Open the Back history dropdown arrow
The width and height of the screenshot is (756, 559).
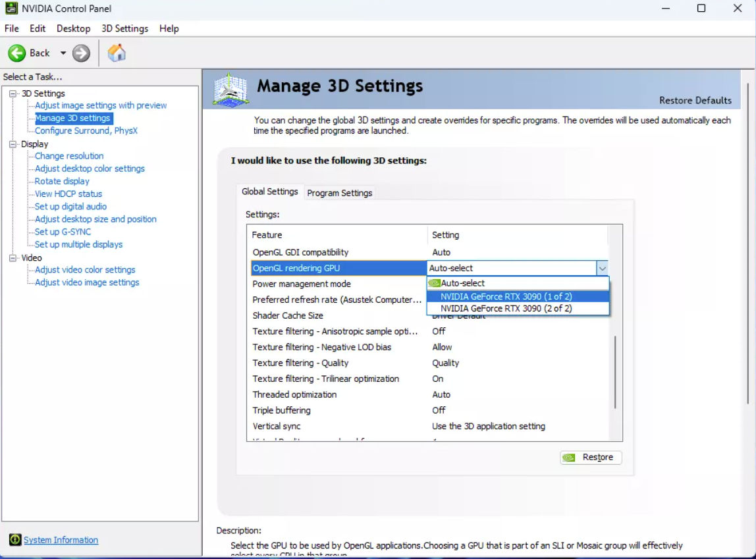(63, 53)
